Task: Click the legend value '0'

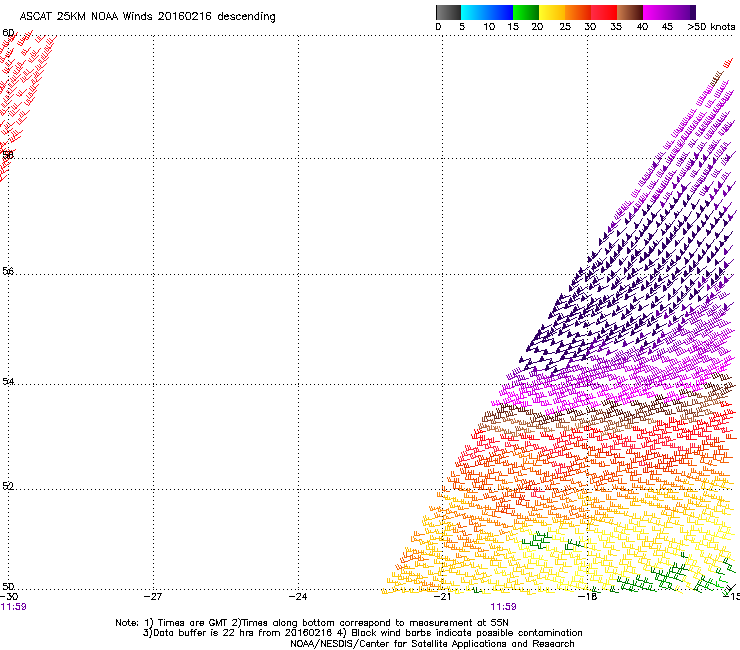Action: (438, 27)
